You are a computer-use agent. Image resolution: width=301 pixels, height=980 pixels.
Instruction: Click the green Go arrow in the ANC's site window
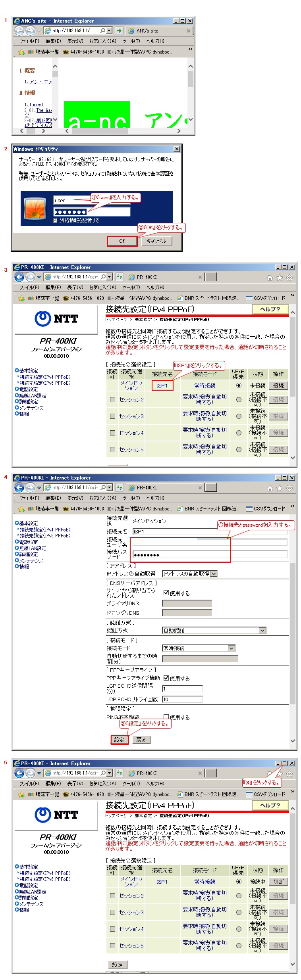click(119, 31)
